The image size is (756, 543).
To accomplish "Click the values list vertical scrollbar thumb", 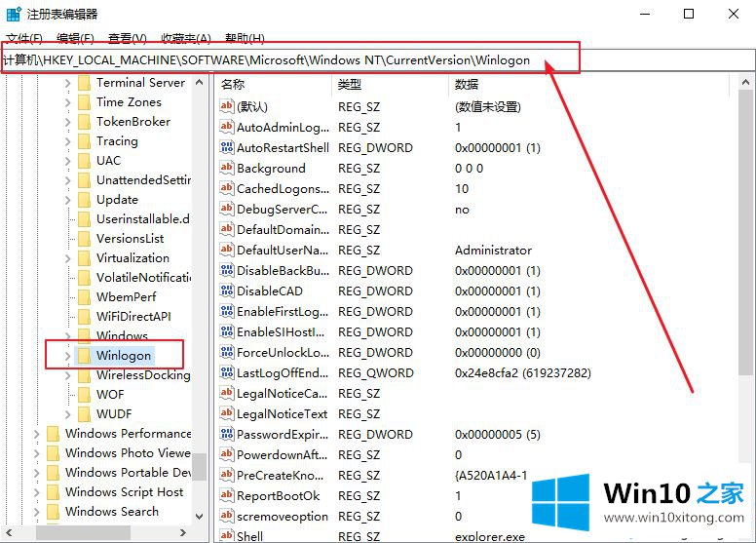I will tap(745, 232).
